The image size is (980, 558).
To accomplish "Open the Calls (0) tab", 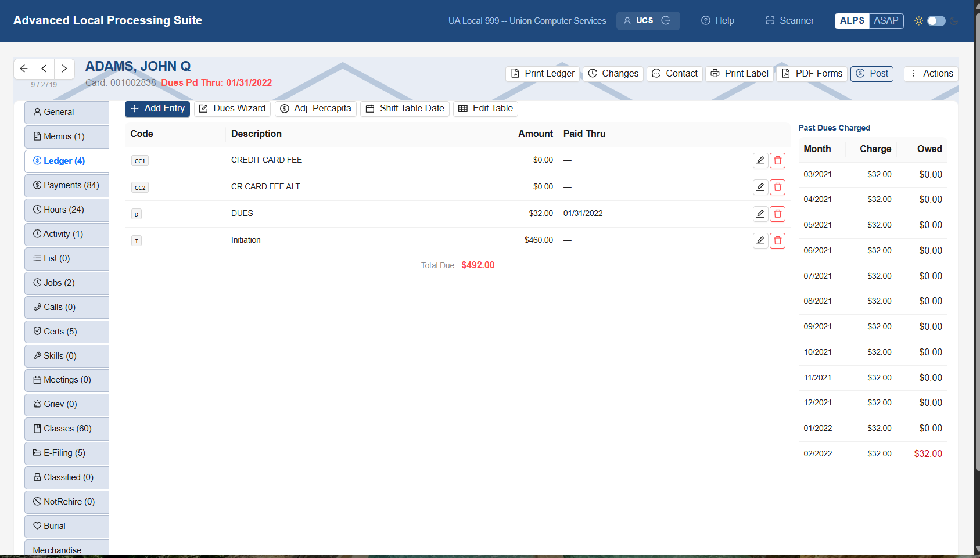I will tap(67, 307).
